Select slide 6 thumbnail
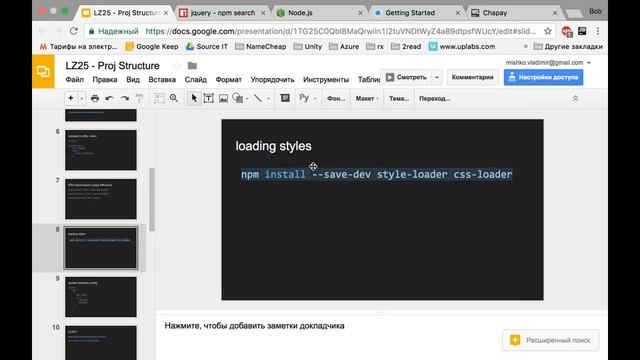 click(101, 150)
